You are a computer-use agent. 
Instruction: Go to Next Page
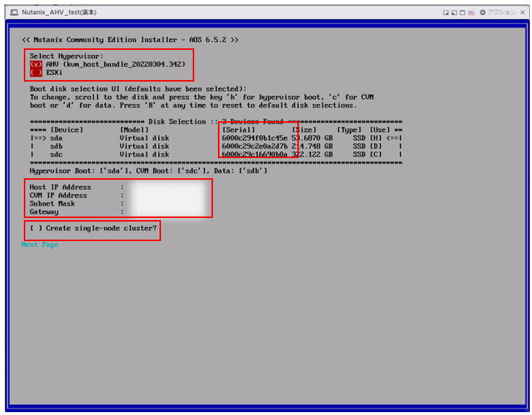pyautogui.click(x=40, y=245)
